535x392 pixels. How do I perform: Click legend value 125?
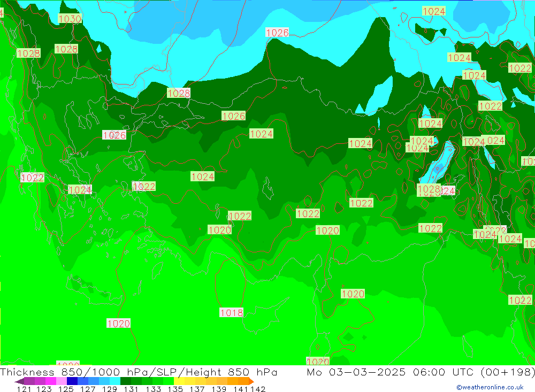(65, 389)
